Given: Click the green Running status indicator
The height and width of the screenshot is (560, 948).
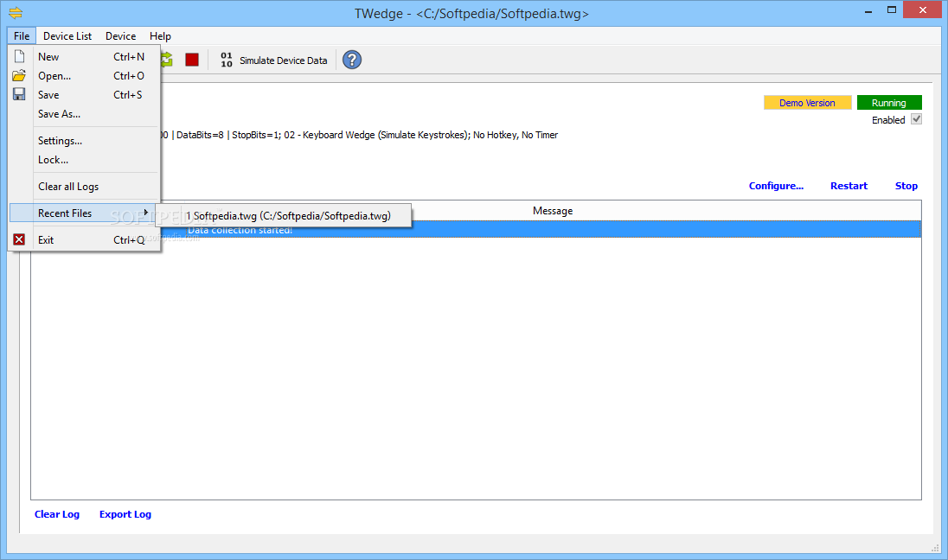Looking at the screenshot, I should [x=889, y=103].
